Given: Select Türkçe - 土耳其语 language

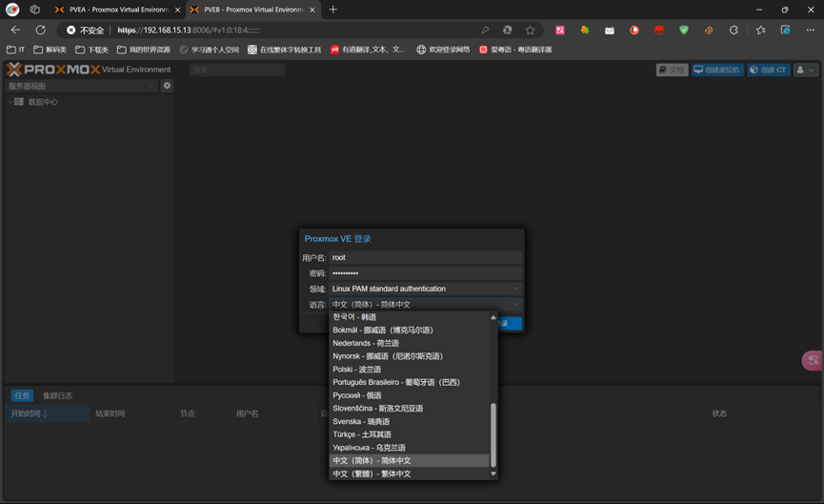Looking at the screenshot, I should tap(409, 434).
